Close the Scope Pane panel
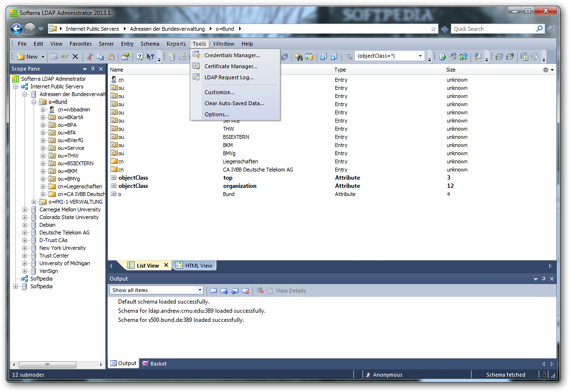The width and height of the screenshot is (570, 392). (x=101, y=69)
